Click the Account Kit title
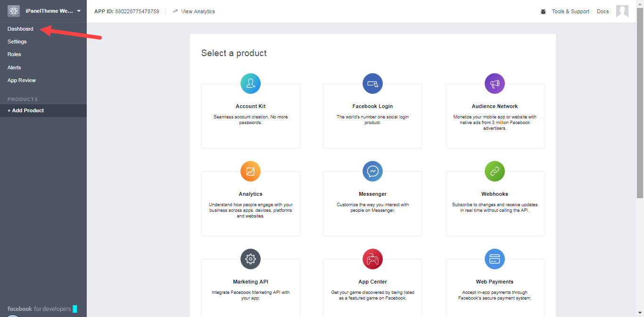Viewport: 644px width, 317px height. click(x=250, y=106)
